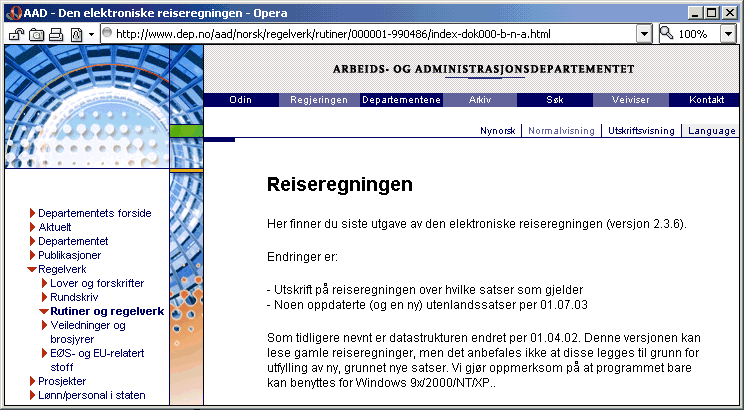Click the padlock security icon in toolbar
Viewport: 744px width, 410px height.
(17, 34)
